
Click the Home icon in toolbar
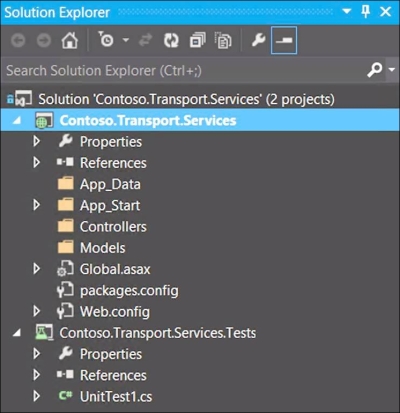(70, 41)
